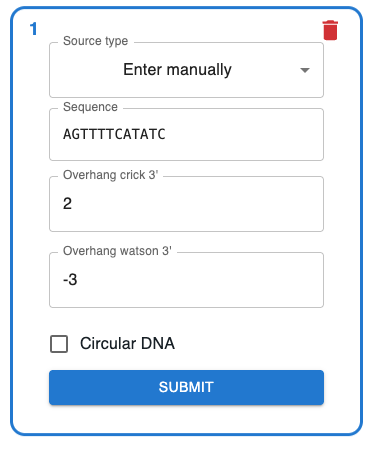Click the empty area in the watson overhang box

pos(200,280)
